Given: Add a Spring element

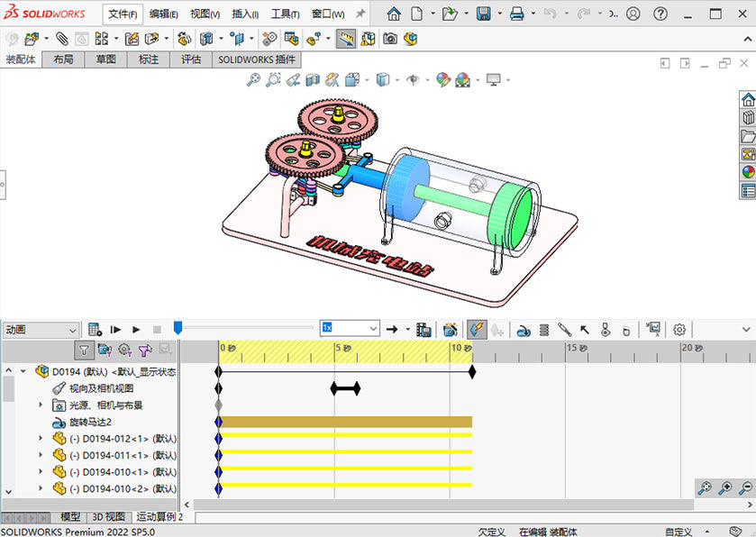Looking at the screenshot, I should (544, 330).
